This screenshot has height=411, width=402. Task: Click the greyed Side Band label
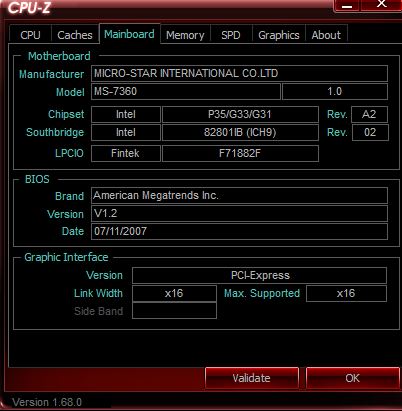tap(99, 311)
